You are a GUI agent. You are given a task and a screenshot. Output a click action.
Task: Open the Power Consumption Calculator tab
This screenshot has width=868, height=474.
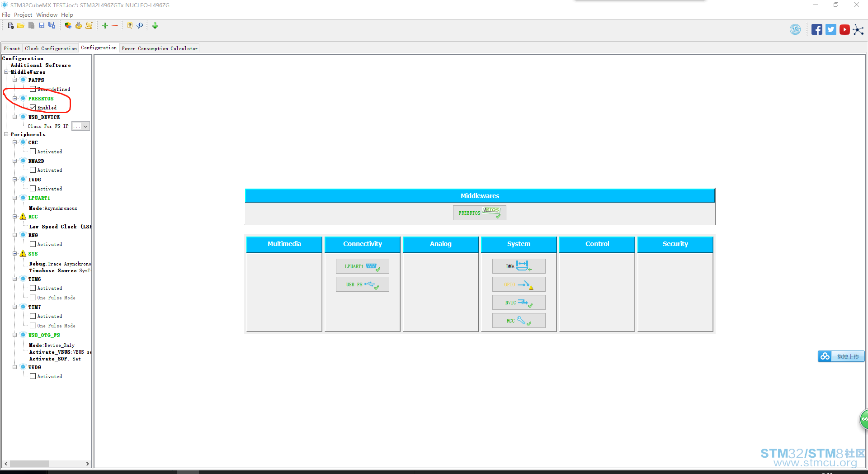click(160, 48)
